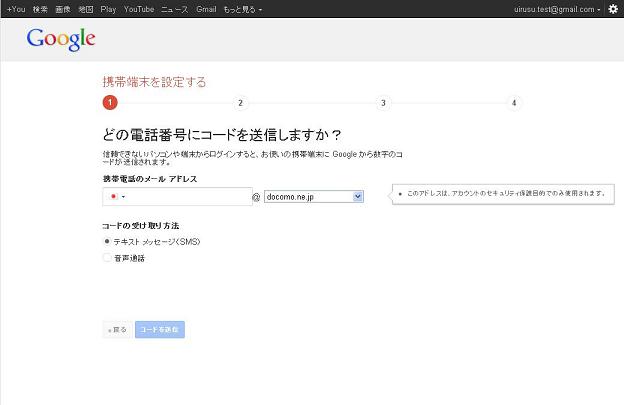The image size is (624, 405).
Task: Click the どの電話番号にコードを送信しますか heading
Action: tap(222, 135)
